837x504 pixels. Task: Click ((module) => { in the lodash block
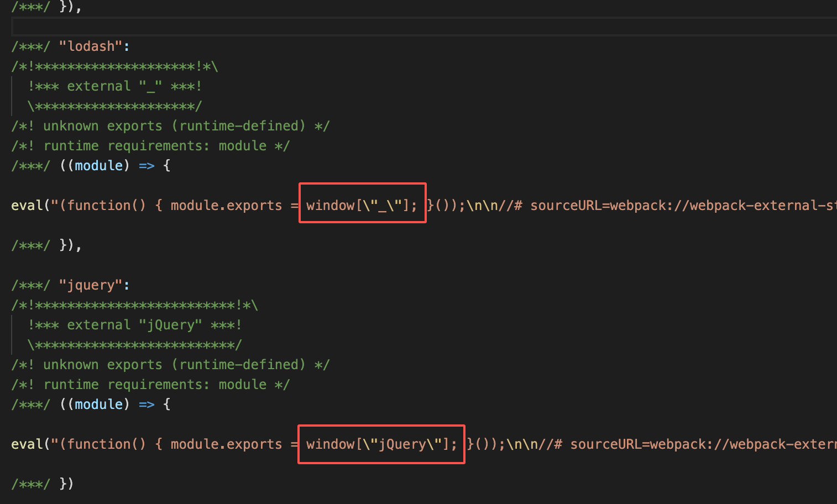point(115,166)
